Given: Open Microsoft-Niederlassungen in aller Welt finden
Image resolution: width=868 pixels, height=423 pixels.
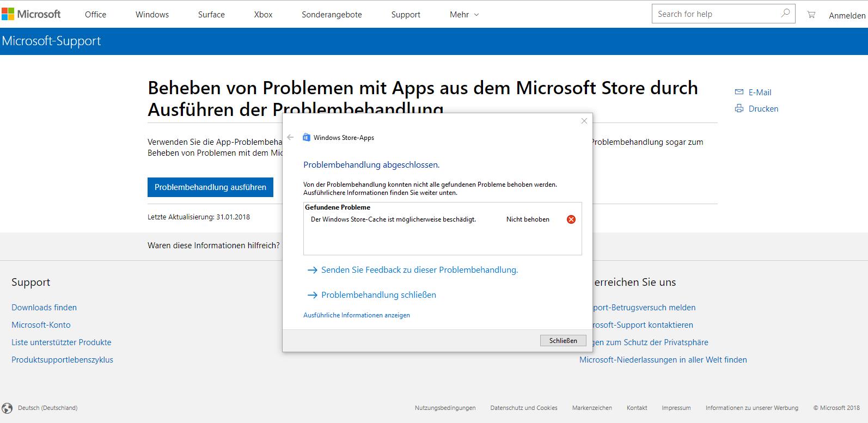Looking at the screenshot, I should pyautogui.click(x=663, y=360).
